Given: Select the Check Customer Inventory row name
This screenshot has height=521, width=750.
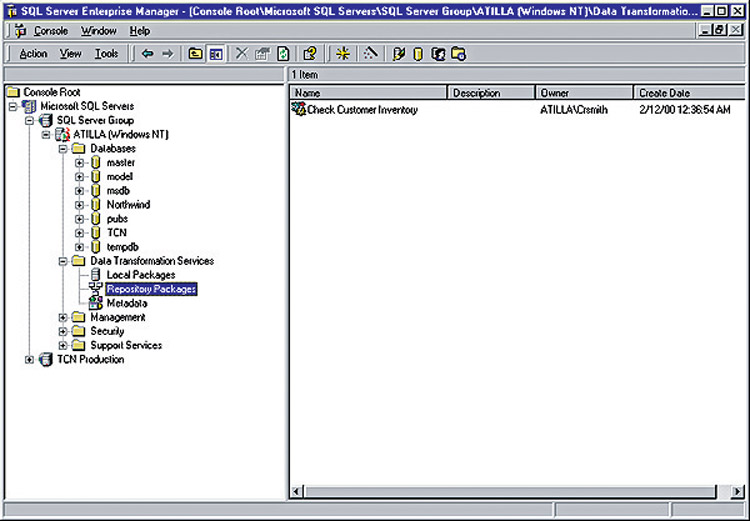Looking at the screenshot, I should pos(362,110).
